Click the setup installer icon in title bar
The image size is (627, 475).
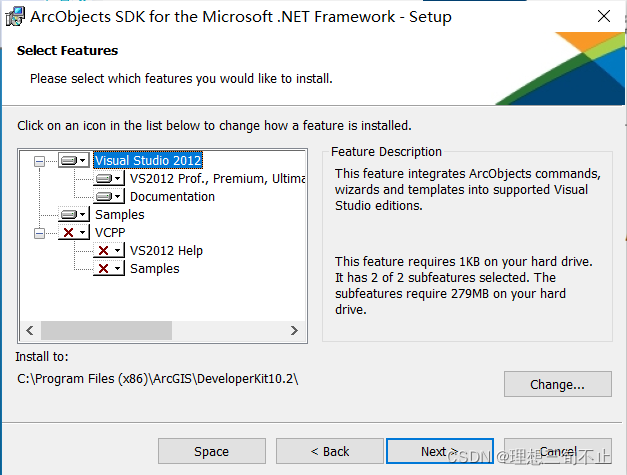15,17
